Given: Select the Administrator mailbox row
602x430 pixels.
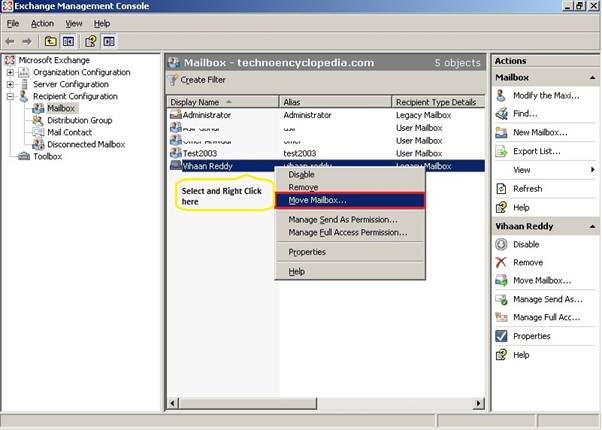Looking at the screenshot, I should 326,115.
